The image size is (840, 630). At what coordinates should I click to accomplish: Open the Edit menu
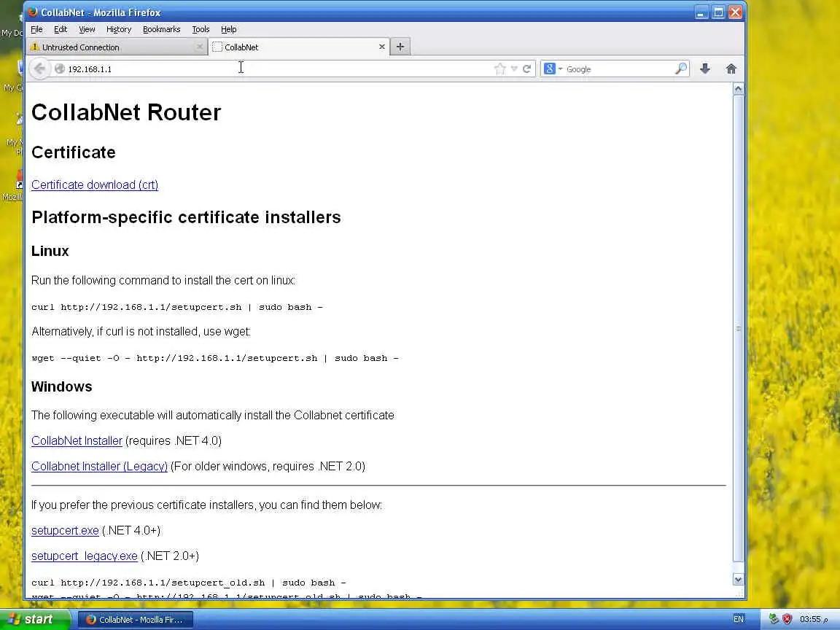pyautogui.click(x=61, y=29)
